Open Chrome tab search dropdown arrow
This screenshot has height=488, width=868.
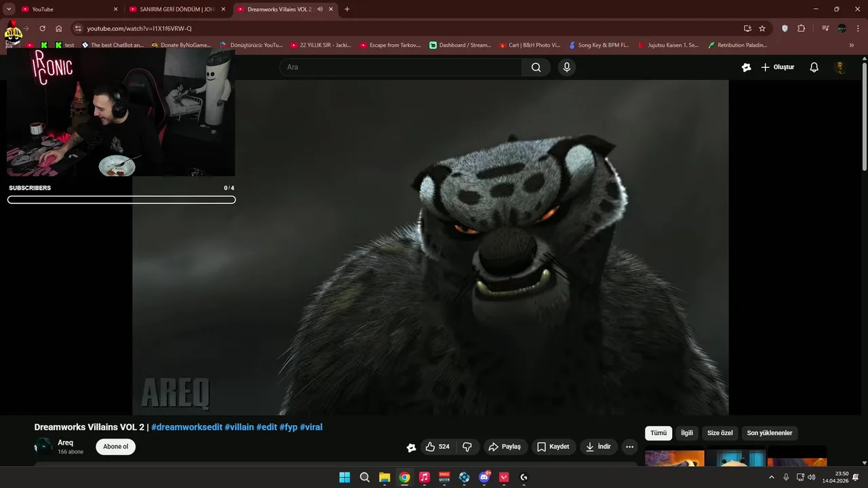[x=9, y=9]
